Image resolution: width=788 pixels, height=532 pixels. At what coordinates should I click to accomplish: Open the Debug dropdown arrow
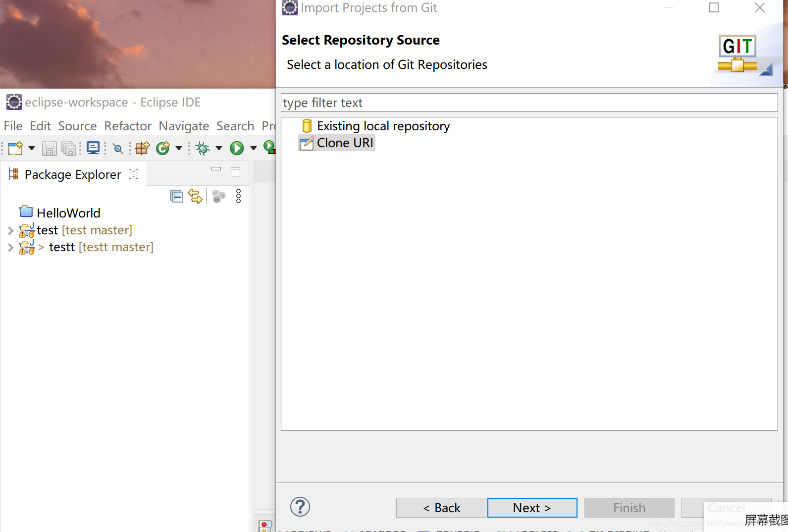[x=219, y=148]
